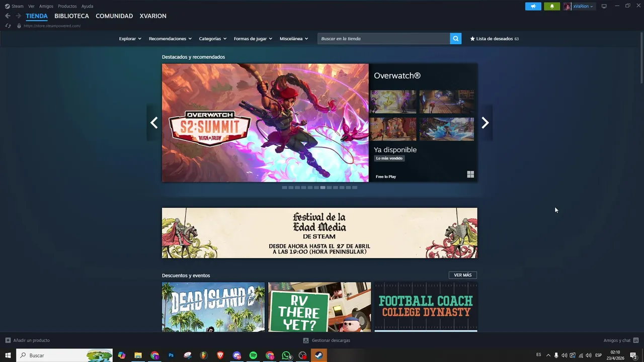Open the Ayuda menu
Image resolution: width=644 pixels, height=362 pixels.
(87, 7)
